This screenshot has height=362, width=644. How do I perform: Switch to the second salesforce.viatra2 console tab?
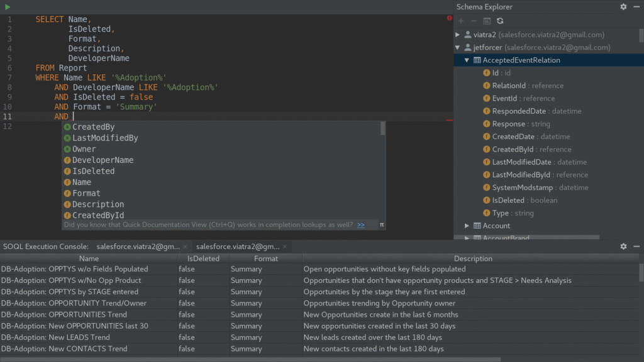point(237,247)
